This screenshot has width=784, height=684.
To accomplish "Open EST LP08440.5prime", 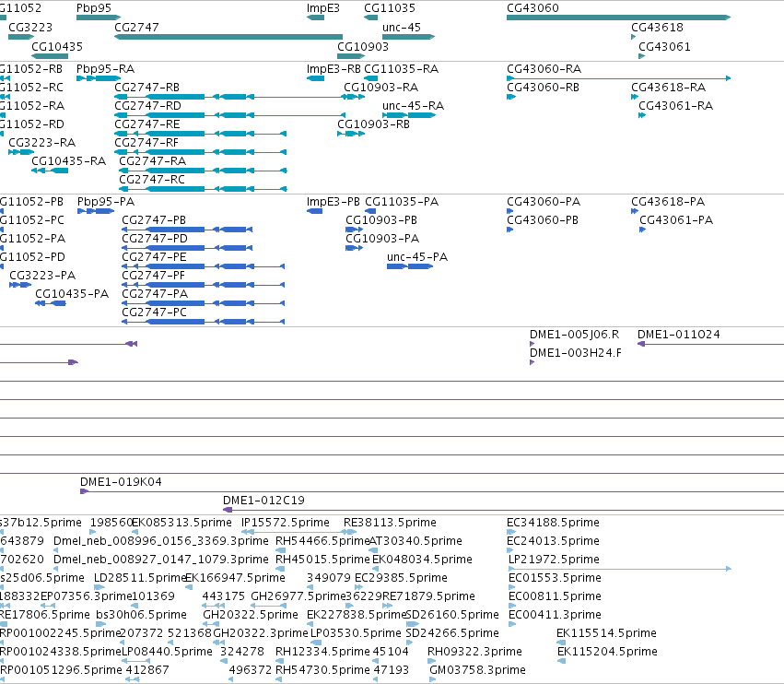I will pos(168,652).
